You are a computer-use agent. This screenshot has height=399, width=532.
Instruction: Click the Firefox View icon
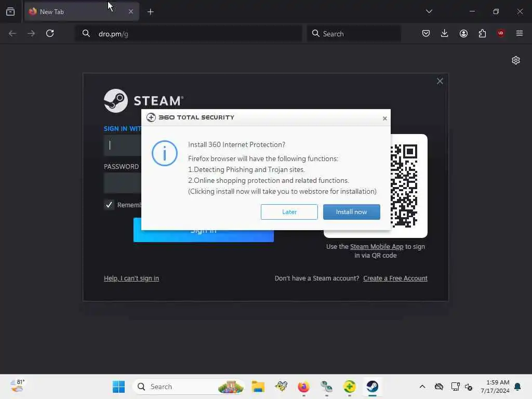click(x=10, y=11)
